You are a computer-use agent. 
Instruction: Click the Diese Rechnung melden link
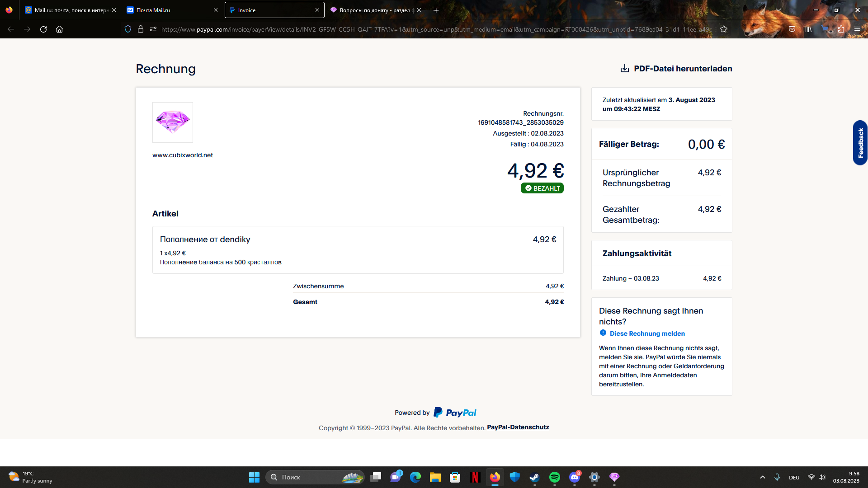point(647,333)
